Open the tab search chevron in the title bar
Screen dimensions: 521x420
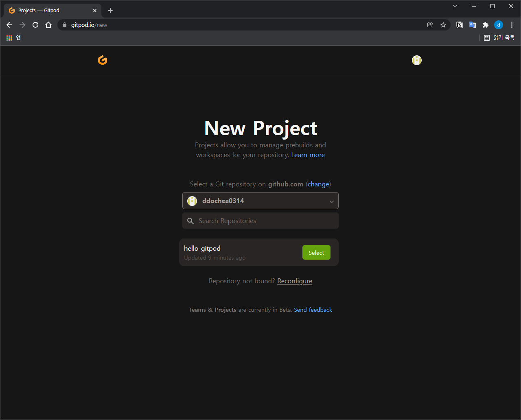(x=455, y=6)
